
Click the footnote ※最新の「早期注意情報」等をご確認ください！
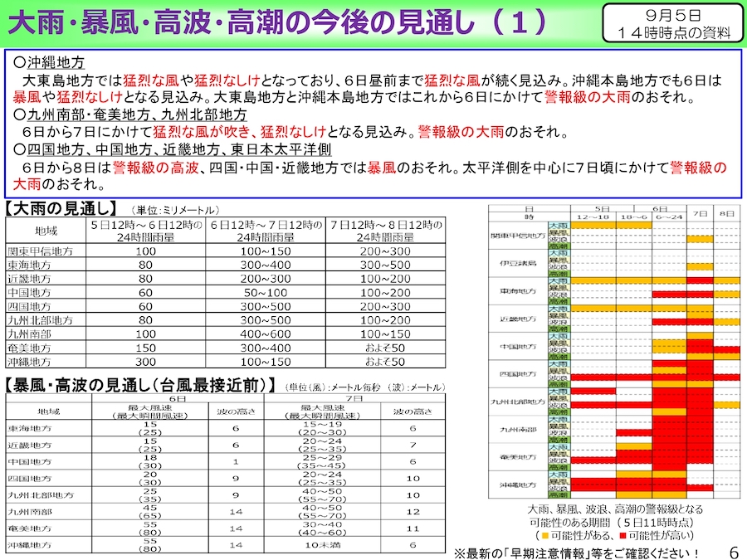pyautogui.click(x=577, y=553)
